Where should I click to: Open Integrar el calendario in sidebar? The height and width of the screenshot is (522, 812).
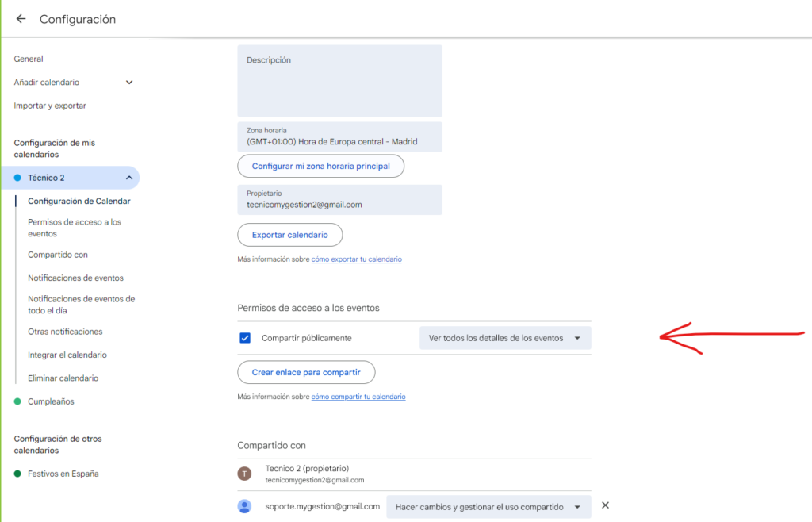coord(67,355)
